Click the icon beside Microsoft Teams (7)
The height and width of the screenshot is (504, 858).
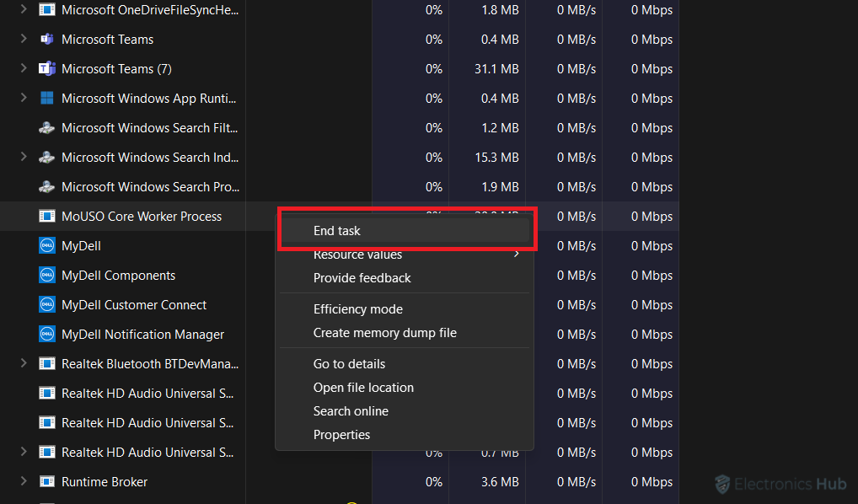pos(47,69)
